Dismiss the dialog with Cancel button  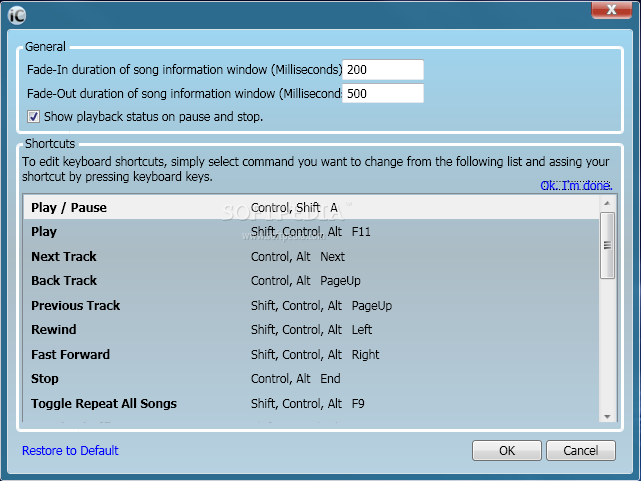[x=580, y=450]
